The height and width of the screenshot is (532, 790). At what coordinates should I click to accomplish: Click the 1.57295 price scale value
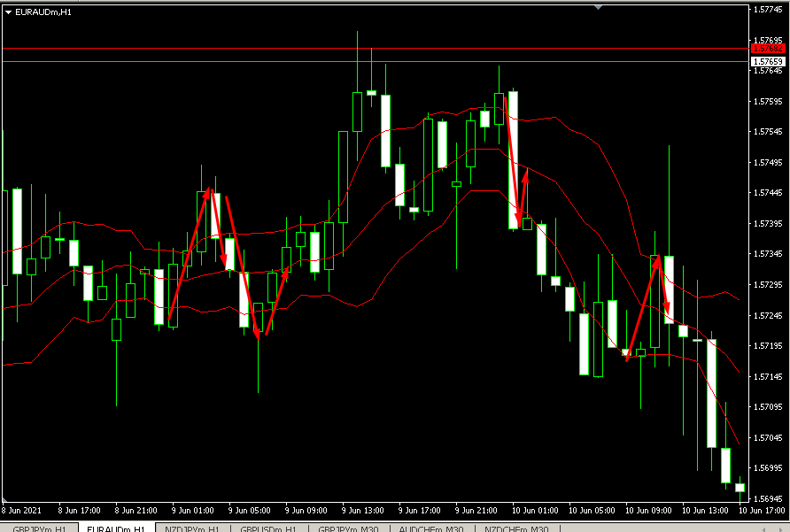(769, 285)
